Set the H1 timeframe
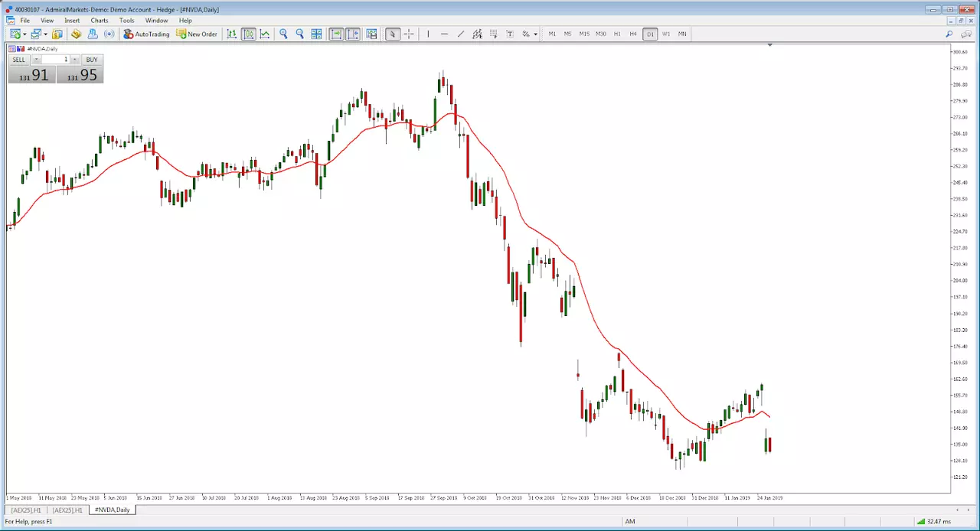The height and width of the screenshot is (531, 980). (x=617, y=34)
